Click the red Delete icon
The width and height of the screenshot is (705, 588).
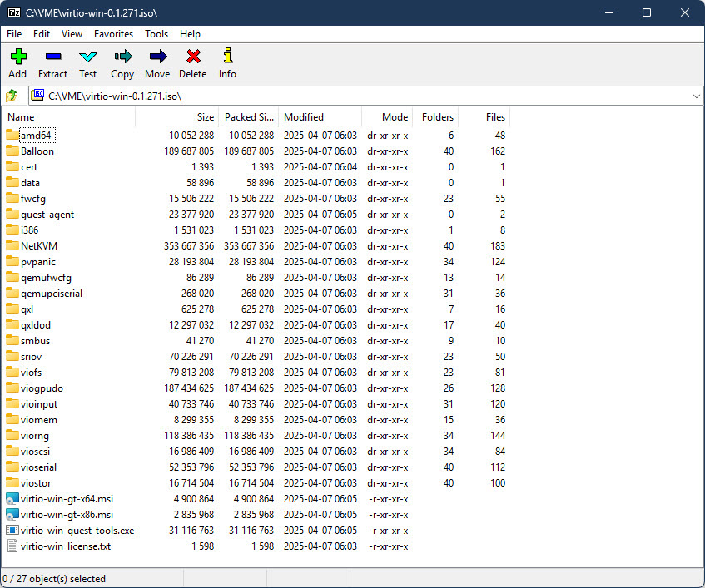[x=193, y=57]
